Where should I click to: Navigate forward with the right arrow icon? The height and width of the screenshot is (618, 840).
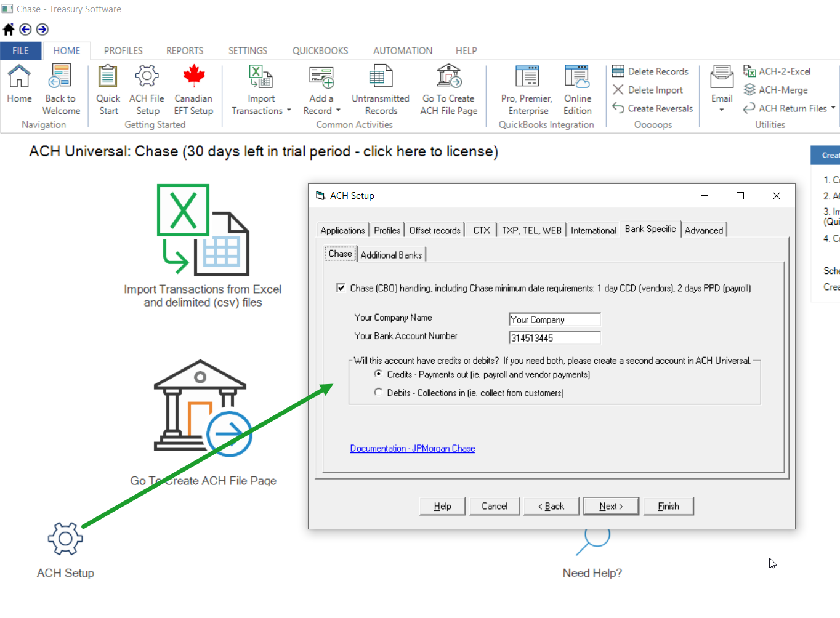pyautogui.click(x=42, y=29)
